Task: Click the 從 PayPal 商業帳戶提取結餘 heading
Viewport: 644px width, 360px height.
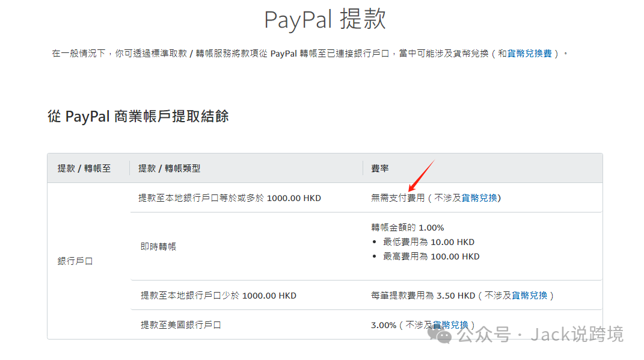Action: point(138,116)
